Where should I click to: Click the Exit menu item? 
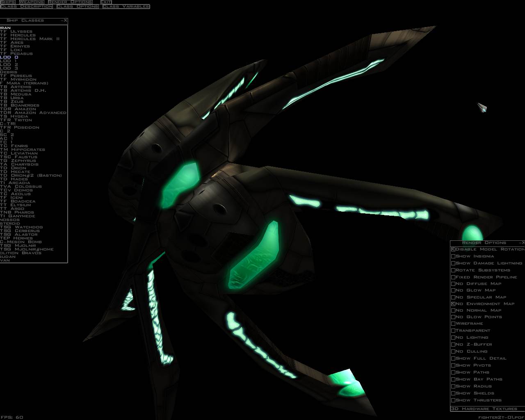click(x=106, y=2)
